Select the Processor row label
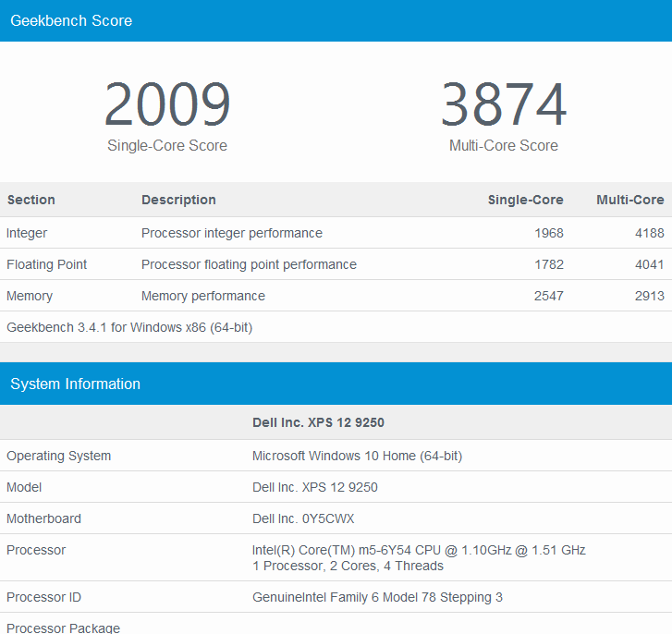Image resolution: width=672 pixels, height=634 pixels. [x=36, y=550]
